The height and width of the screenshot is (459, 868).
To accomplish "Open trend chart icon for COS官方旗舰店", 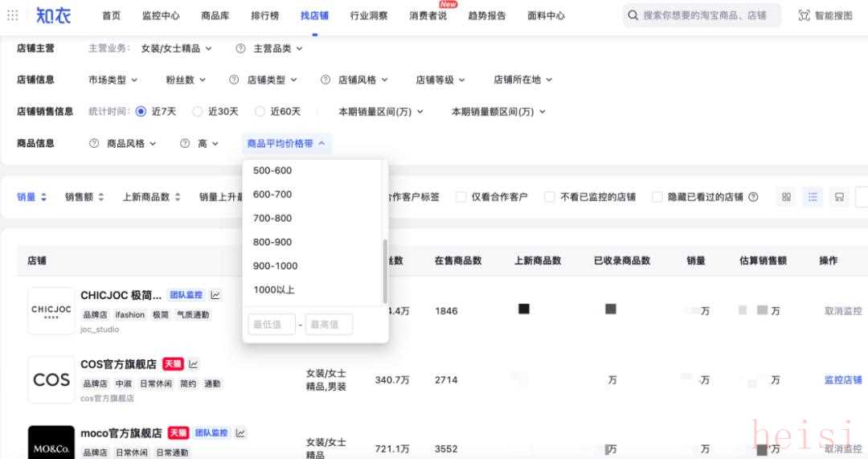I will tap(193, 364).
